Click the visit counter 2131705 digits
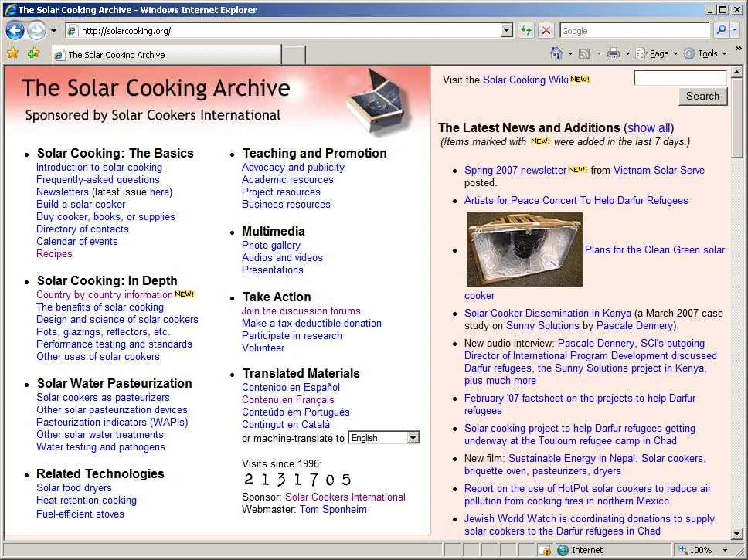Image resolution: width=748 pixels, height=560 pixels. click(297, 480)
